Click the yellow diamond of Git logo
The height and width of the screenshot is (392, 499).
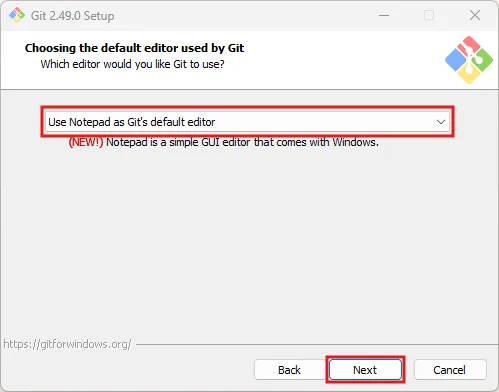click(469, 74)
